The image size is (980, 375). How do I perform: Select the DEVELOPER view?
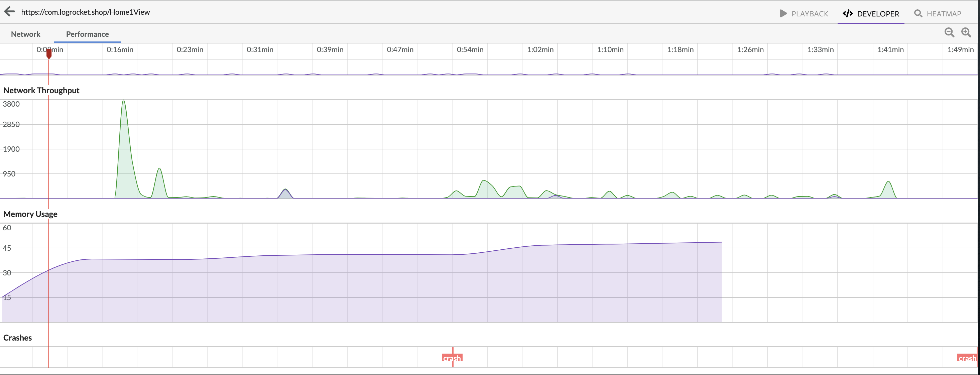(878, 14)
